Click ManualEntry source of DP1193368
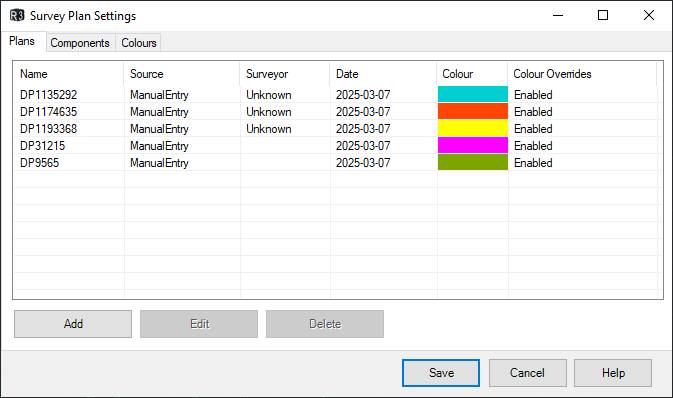 tap(159, 129)
